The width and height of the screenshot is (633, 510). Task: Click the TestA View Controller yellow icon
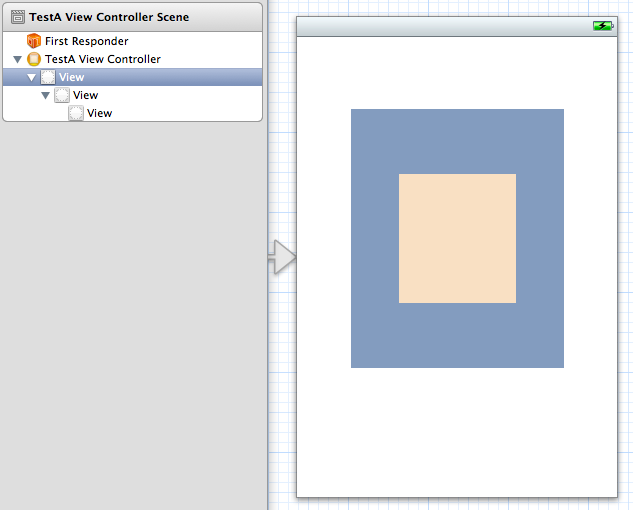pos(34,59)
